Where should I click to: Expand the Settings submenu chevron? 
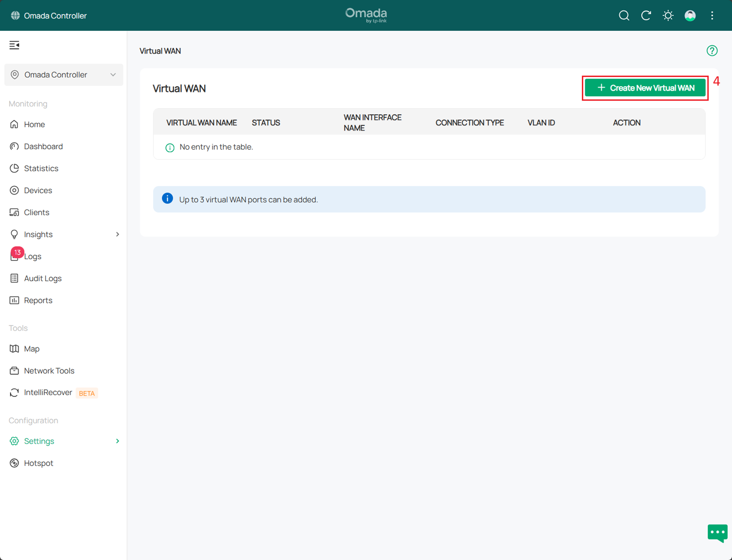point(117,441)
